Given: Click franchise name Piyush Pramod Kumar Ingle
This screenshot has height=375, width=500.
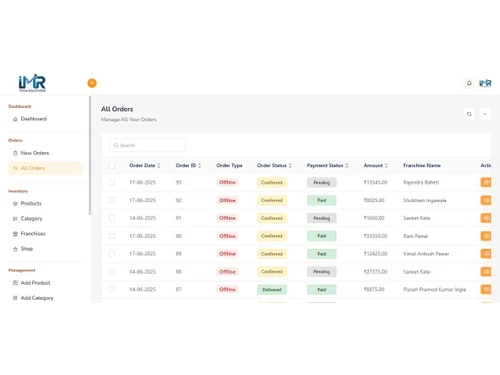Looking at the screenshot, I should (x=434, y=289).
